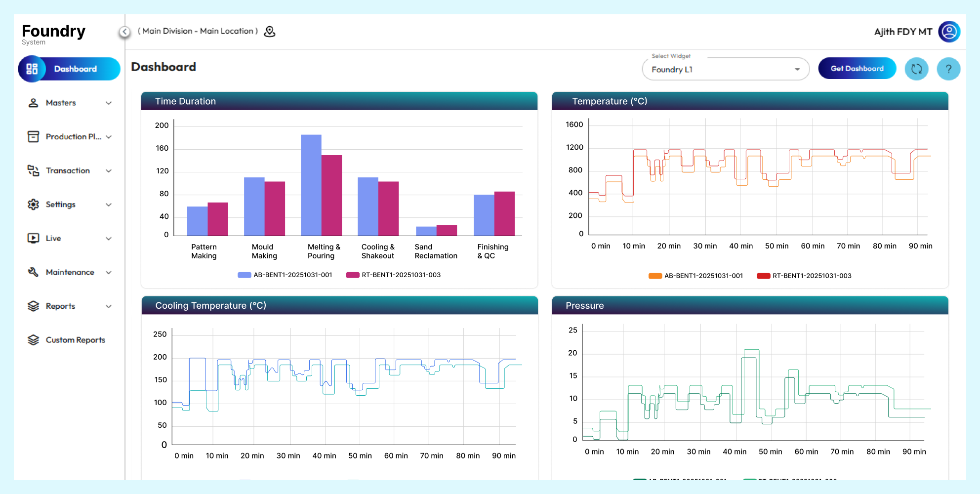The width and height of the screenshot is (980, 494).
Task: Click the refresh button near Get Dashboard
Action: pyautogui.click(x=916, y=69)
